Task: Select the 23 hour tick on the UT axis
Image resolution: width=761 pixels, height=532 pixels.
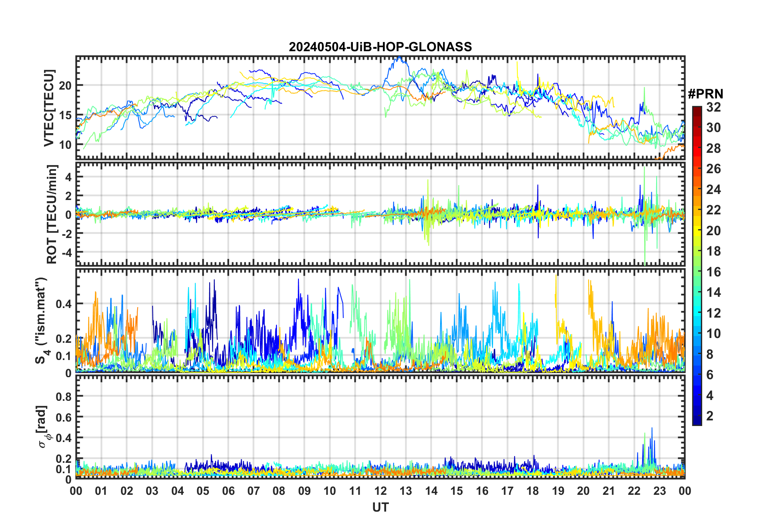Action: coord(659,491)
